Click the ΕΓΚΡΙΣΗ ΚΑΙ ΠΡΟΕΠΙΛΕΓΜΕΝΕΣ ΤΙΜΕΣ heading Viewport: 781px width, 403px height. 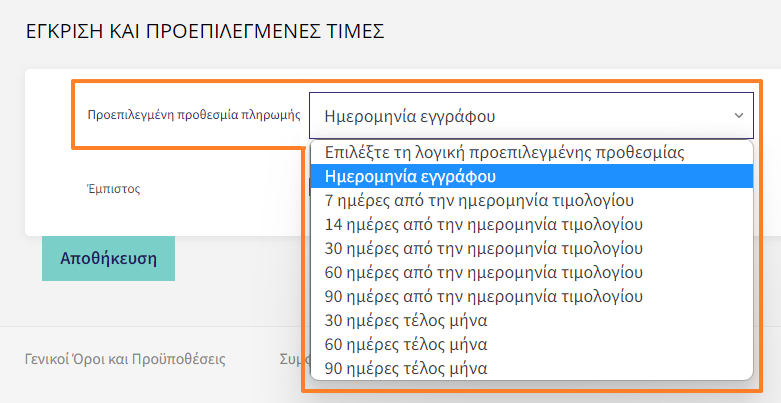coord(205,31)
